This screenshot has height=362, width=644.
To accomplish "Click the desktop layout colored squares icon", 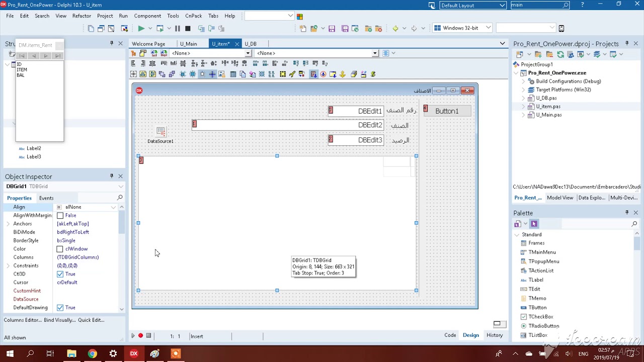I will click(x=300, y=16).
